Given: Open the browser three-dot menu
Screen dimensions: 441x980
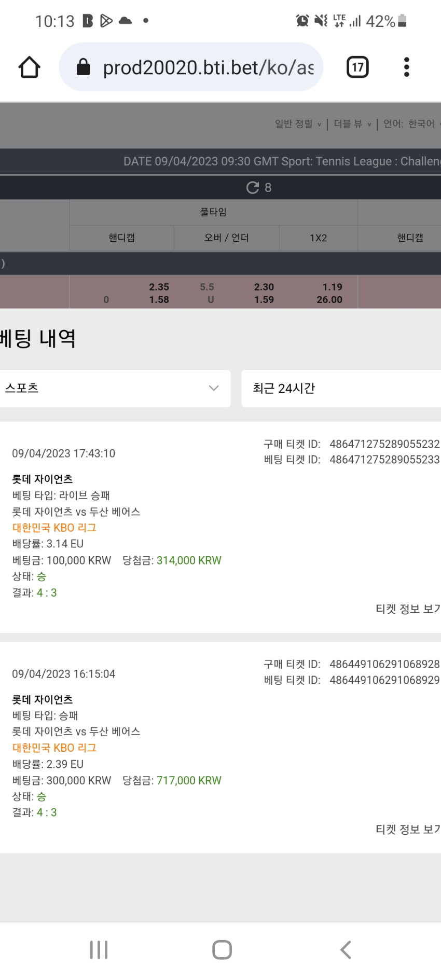Looking at the screenshot, I should pos(407,67).
